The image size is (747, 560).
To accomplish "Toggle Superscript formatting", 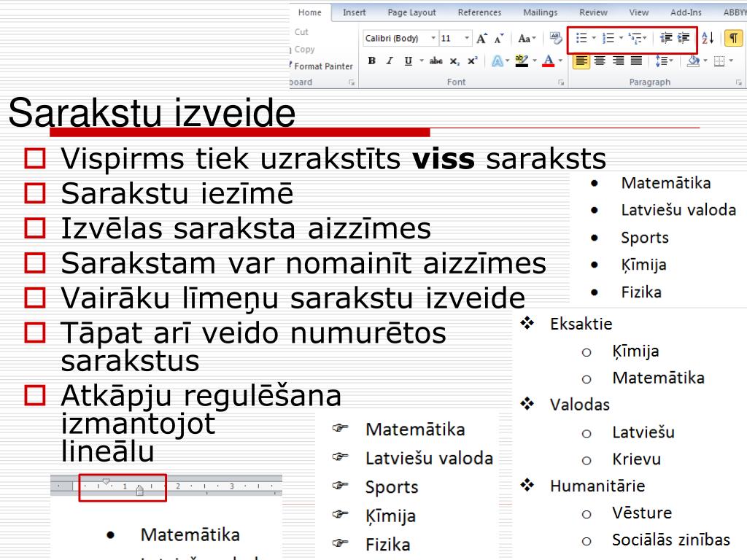I will click(472, 61).
